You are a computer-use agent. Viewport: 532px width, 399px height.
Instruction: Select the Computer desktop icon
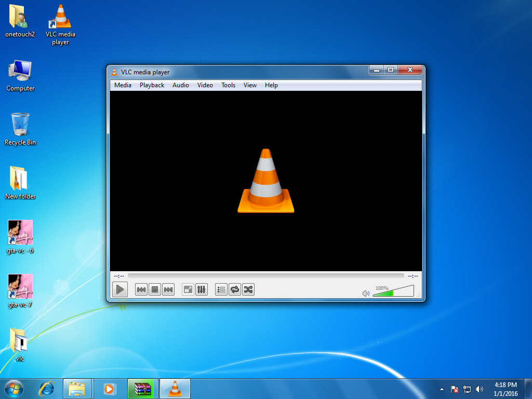tap(20, 75)
